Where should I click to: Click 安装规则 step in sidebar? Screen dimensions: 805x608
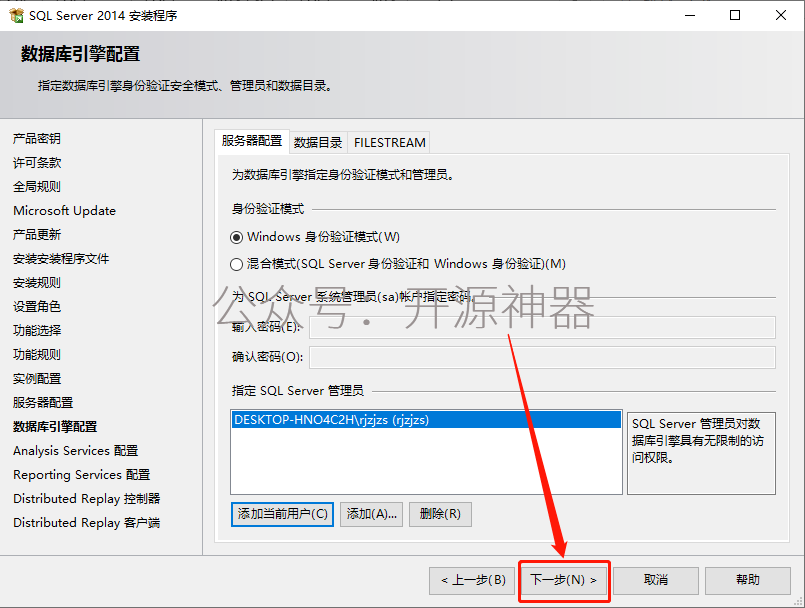(x=37, y=282)
